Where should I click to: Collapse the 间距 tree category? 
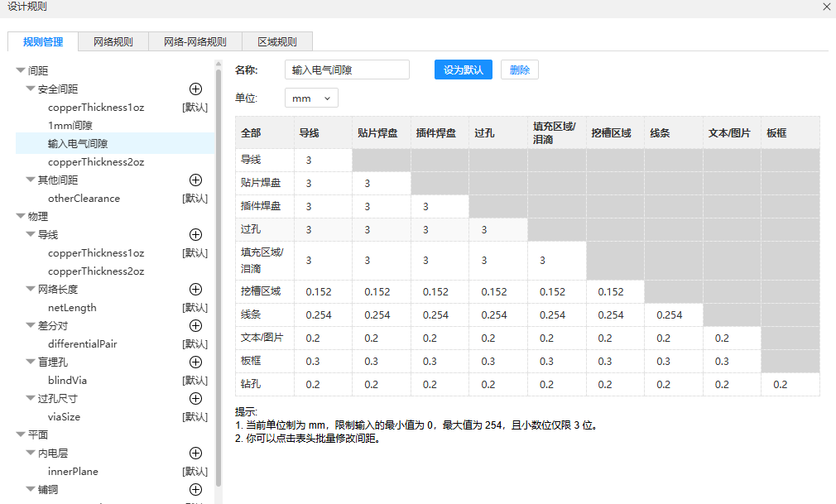click(21, 71)
